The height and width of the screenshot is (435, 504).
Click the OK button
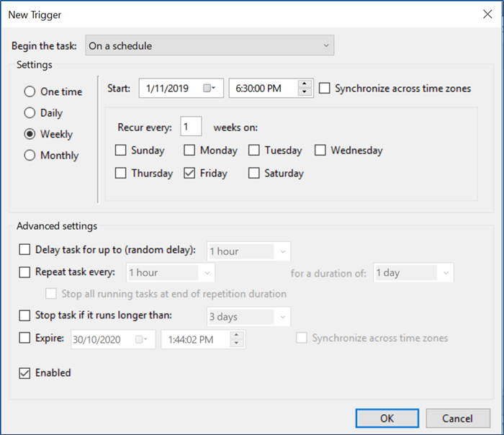(x=387, y=418)
